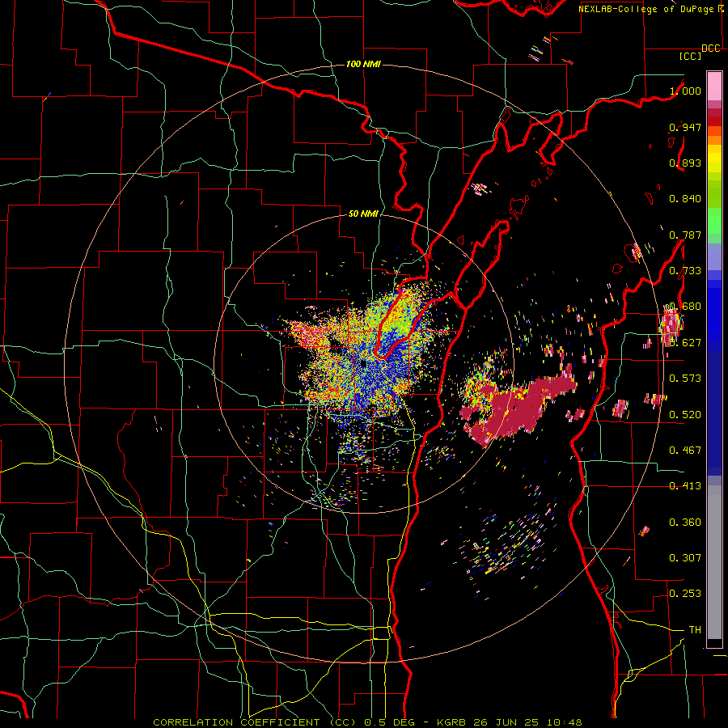Select the 0.733 scale value
The width and height of the screenshot is (728, 728).
[685, 271]
